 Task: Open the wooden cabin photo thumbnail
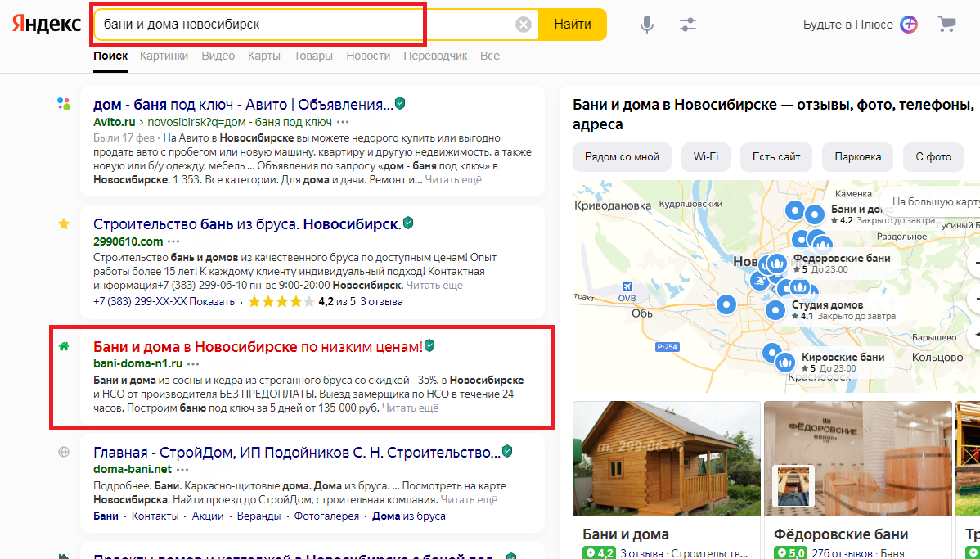pyautogui.click(x=666, y=458)
